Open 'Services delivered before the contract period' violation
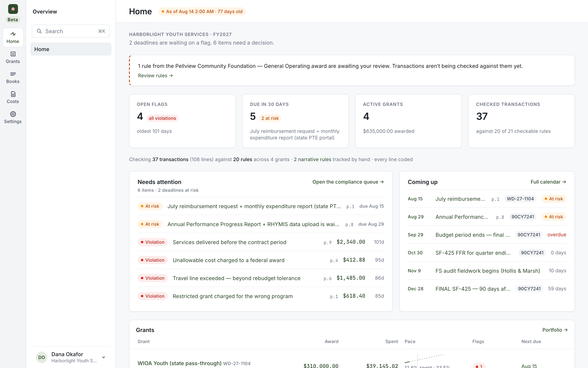Viewport: 588px width, 368px height. point(261,242)
